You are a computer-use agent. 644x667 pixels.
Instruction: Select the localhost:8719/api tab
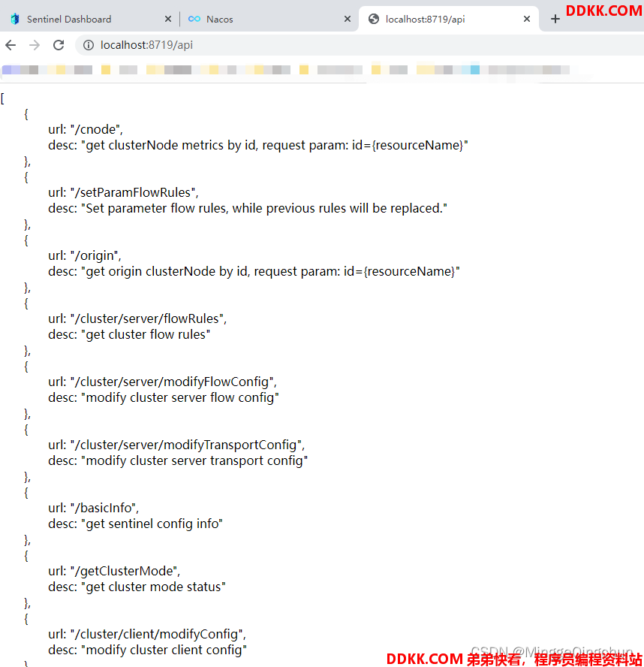[449, 19]
